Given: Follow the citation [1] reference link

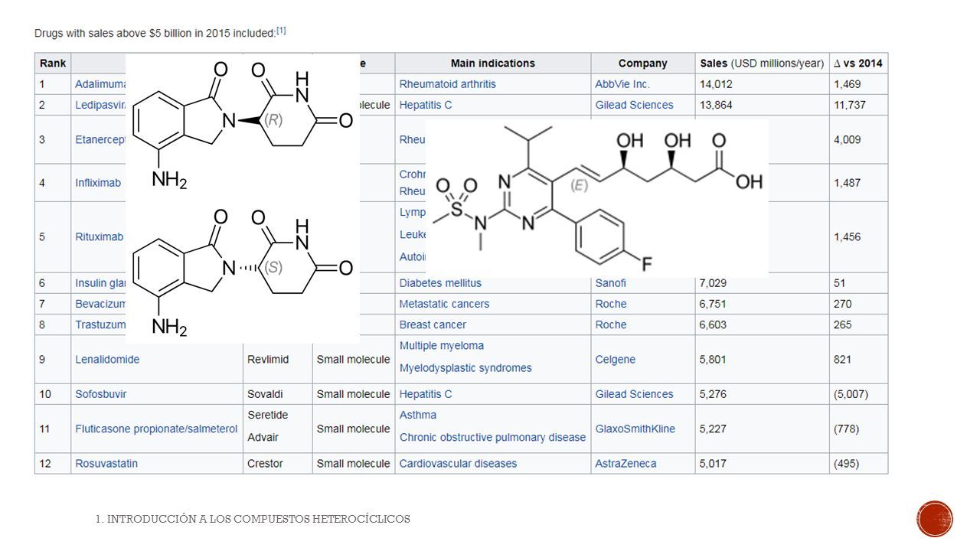Looking at the screenshot, I should [x=281, y=31].
